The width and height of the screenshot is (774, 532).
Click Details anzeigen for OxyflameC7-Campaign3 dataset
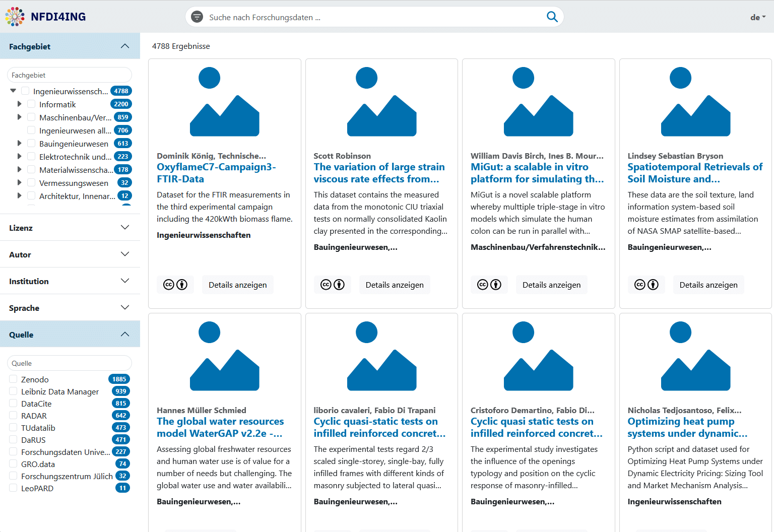point(237,285)
